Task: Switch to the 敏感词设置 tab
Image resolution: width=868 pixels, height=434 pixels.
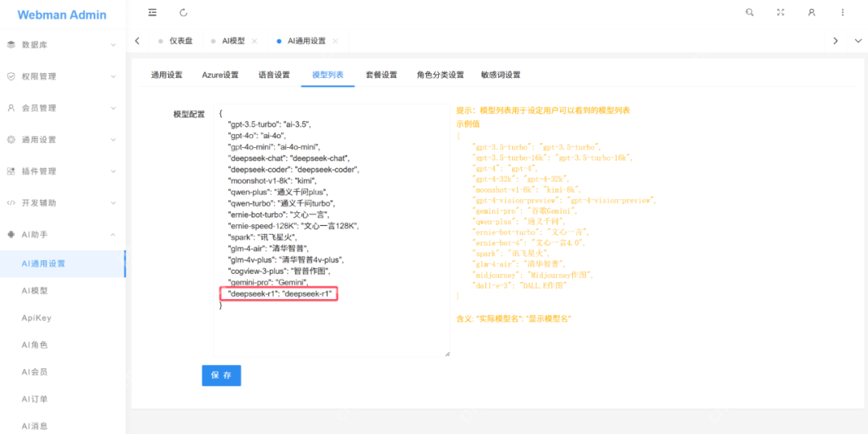Action: coord(501,75)
